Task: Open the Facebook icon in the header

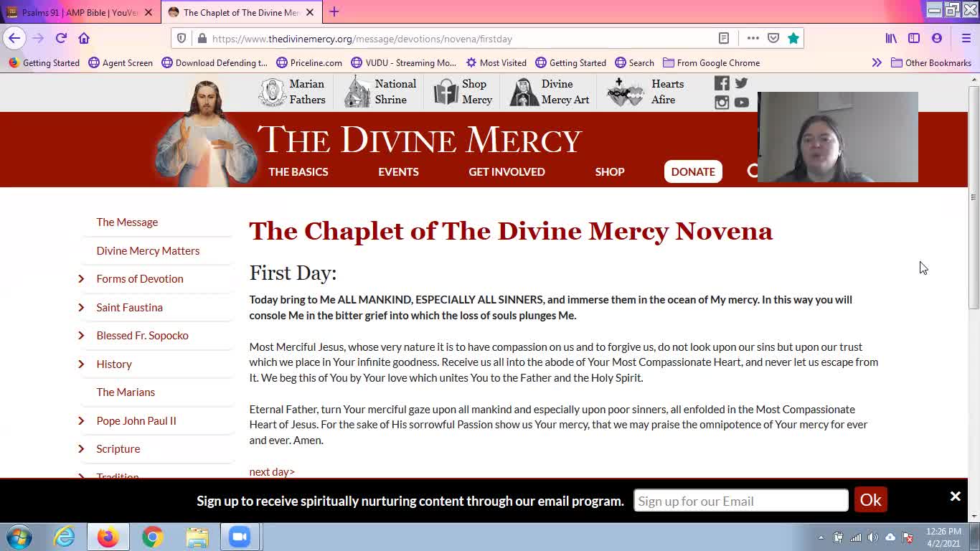Action: point(722,83)
